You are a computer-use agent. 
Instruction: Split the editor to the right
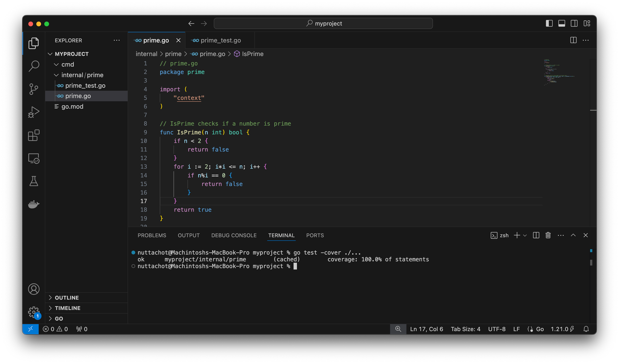click(573, 40)
